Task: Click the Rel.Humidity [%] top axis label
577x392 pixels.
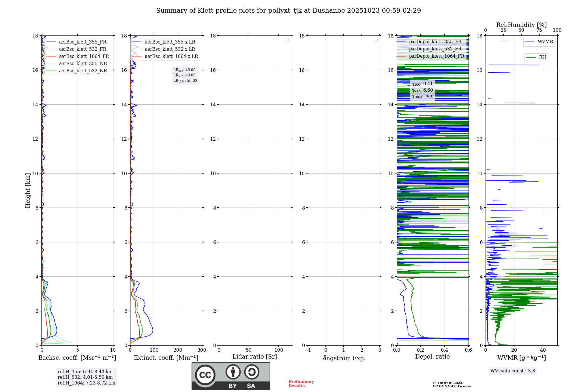Action: (521, 25)
